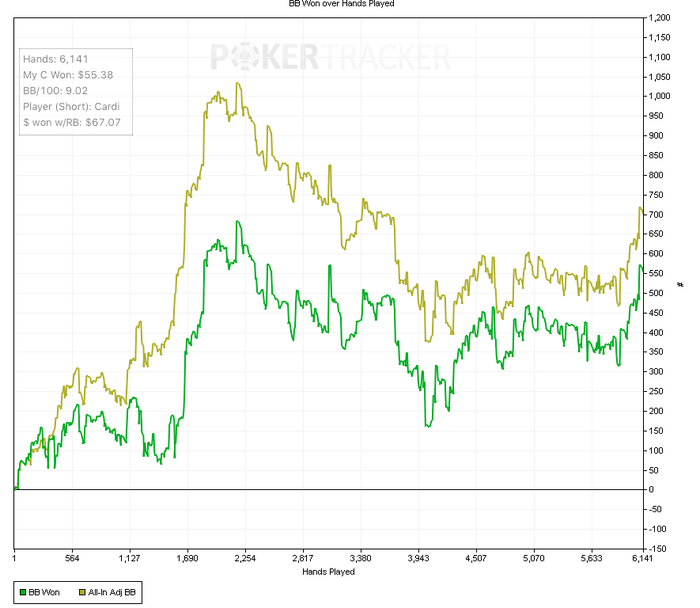Click the 500 y-axis tick label
The width and height of the screenshot is (700, 608).
[656, 293]
